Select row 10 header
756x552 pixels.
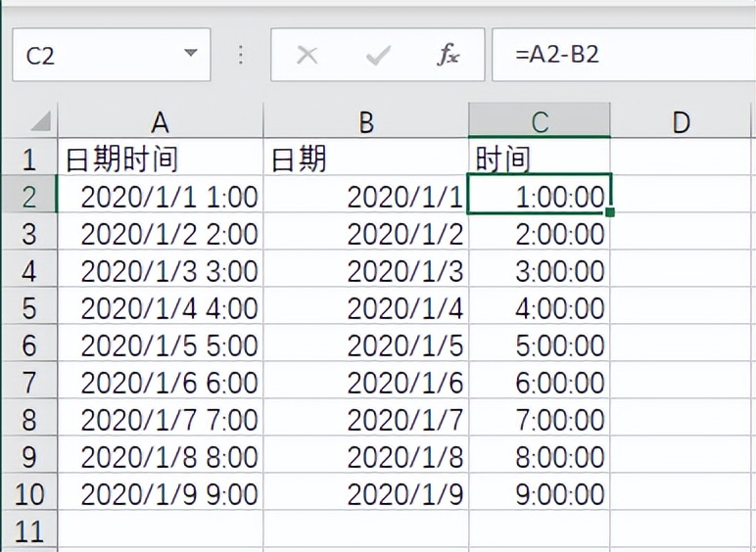(x=29, y=491)
